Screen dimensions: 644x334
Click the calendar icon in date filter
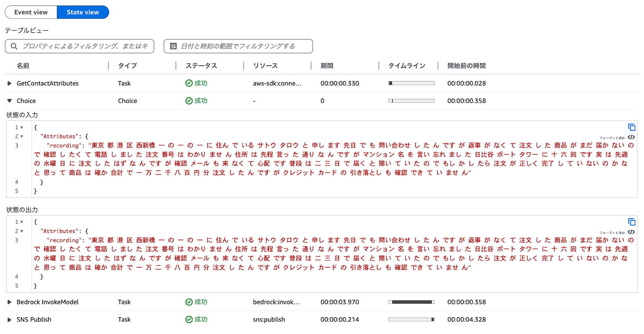173,46
